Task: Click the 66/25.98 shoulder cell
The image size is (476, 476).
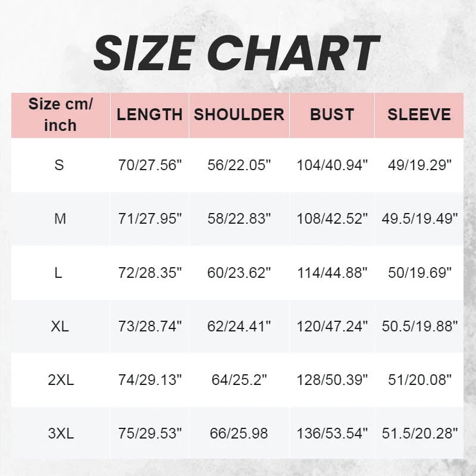Action: coord(238,433)
